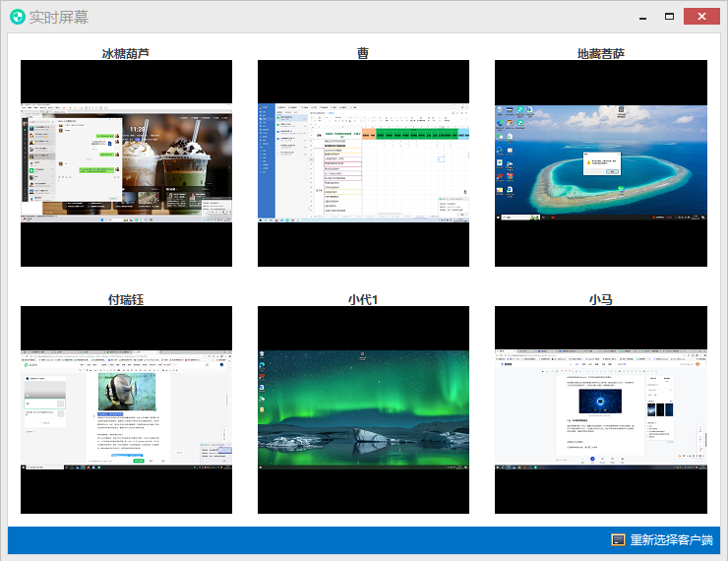Select the 付瑞钰 client name label

tap(126, 299)
